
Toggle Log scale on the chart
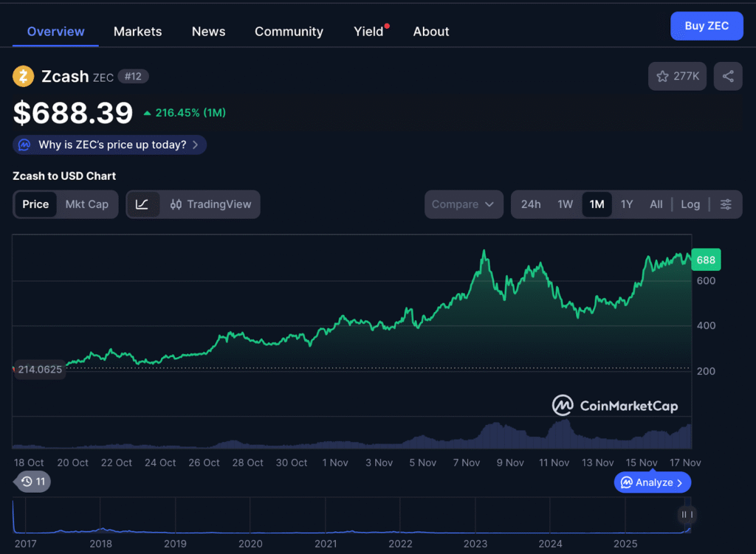[x=690, y=204]
